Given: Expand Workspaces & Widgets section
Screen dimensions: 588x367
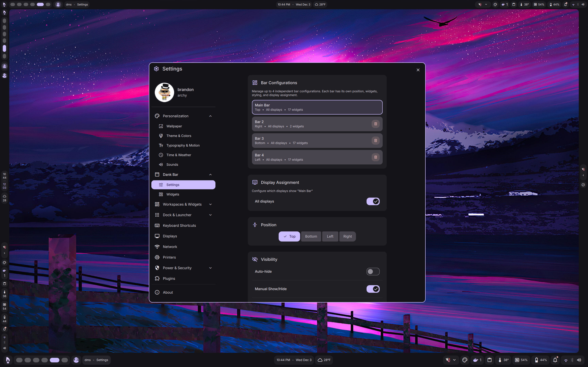Looking at the screenshot, I should (210, 204).
